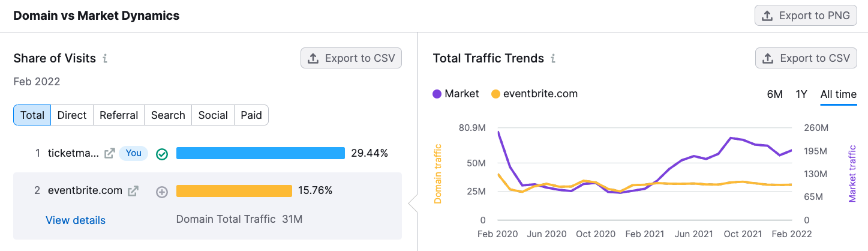Switch to the Paid tab
The image size is (868, 251).
pyautogui.click(x=251, y=115)
